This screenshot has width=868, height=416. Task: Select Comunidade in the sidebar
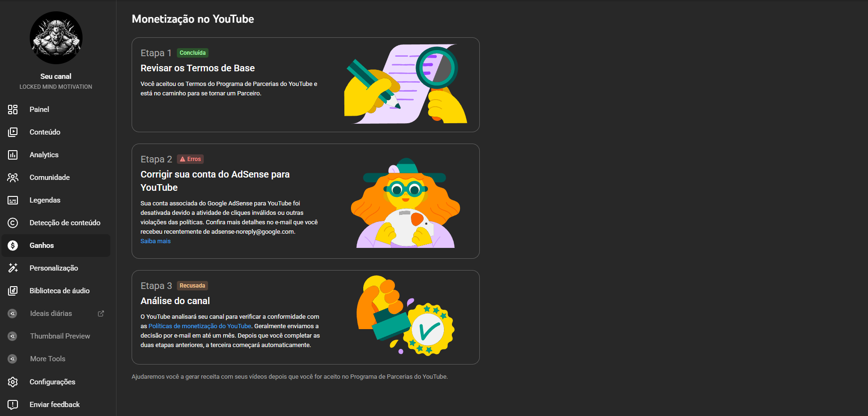[56, 178]
